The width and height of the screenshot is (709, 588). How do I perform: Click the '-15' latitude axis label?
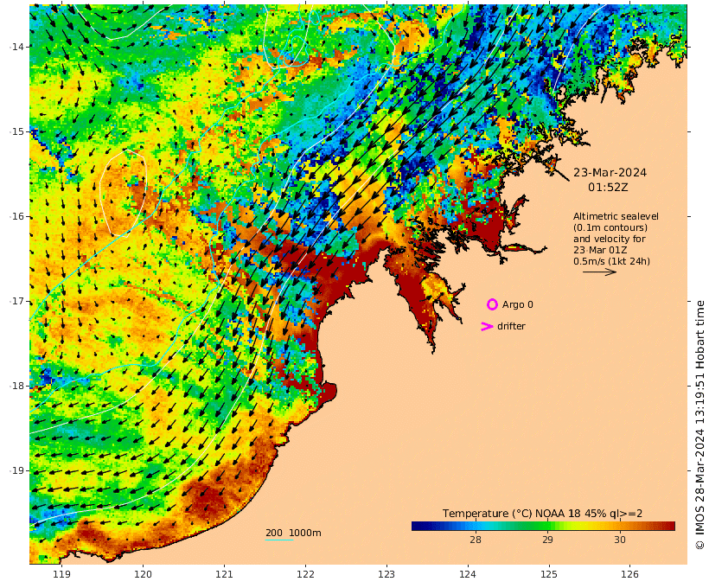tap(17, 131)
